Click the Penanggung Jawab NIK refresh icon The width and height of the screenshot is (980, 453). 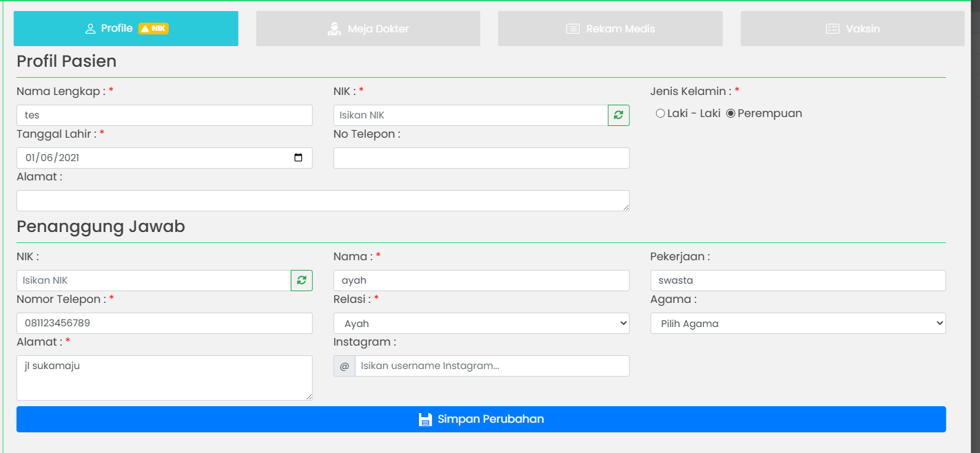coord(301,281)
